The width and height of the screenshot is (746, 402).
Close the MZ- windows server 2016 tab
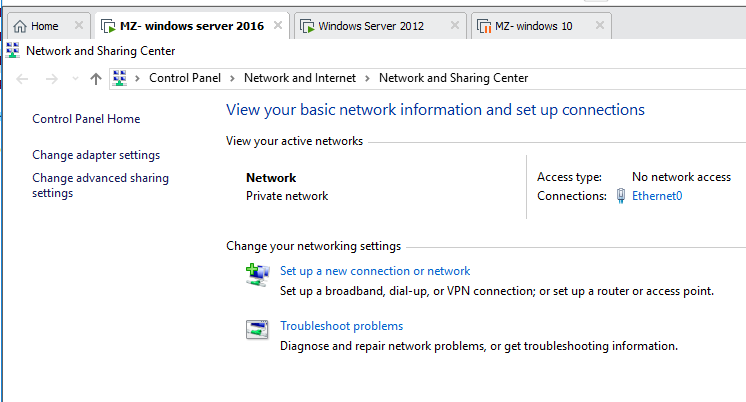(x=278, y=25)
